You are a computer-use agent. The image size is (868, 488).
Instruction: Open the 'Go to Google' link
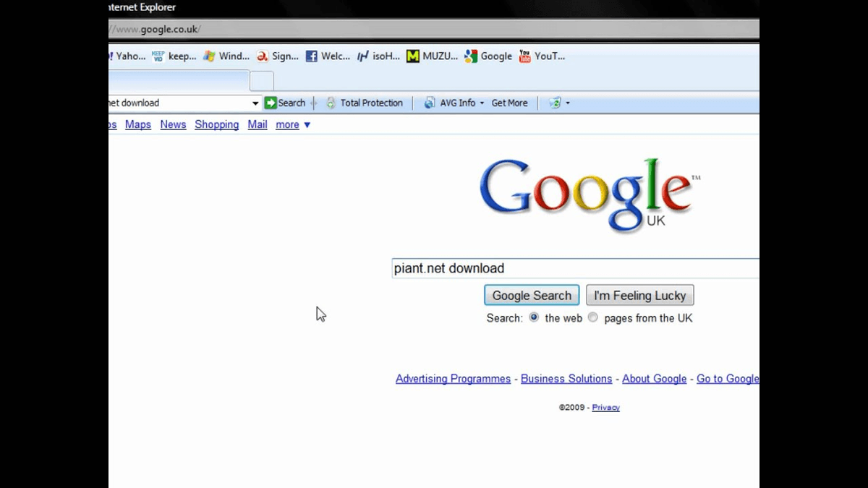[728, 379]
